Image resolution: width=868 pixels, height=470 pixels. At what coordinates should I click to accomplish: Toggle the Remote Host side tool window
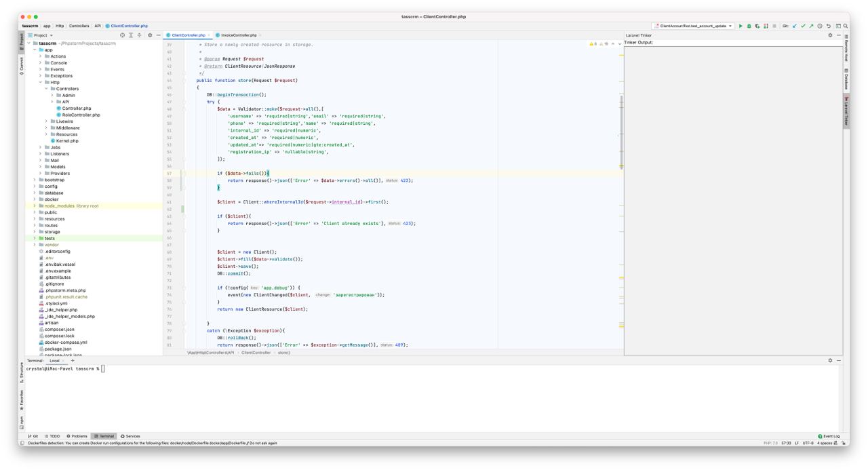click(x=846, y=49)
